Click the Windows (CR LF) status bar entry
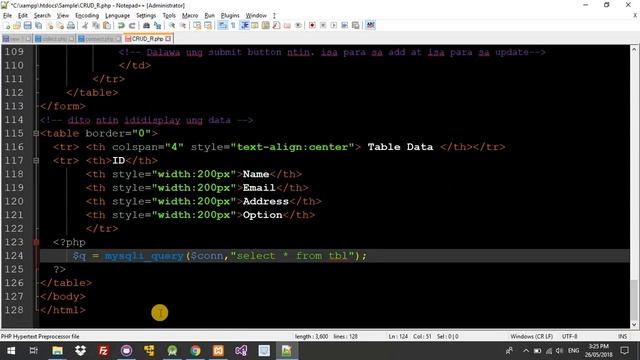The height and width of the screenshot is (360, 640). (531, 337)
